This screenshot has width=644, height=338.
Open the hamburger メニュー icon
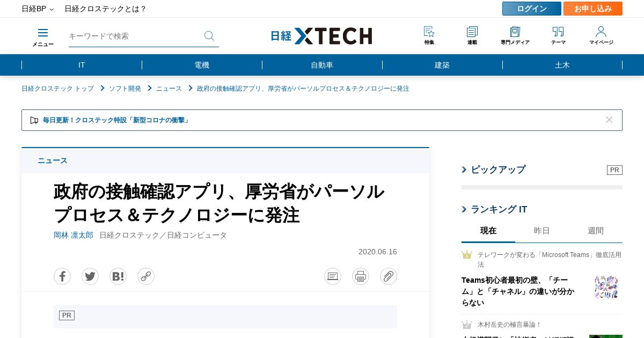pos(43,37)
